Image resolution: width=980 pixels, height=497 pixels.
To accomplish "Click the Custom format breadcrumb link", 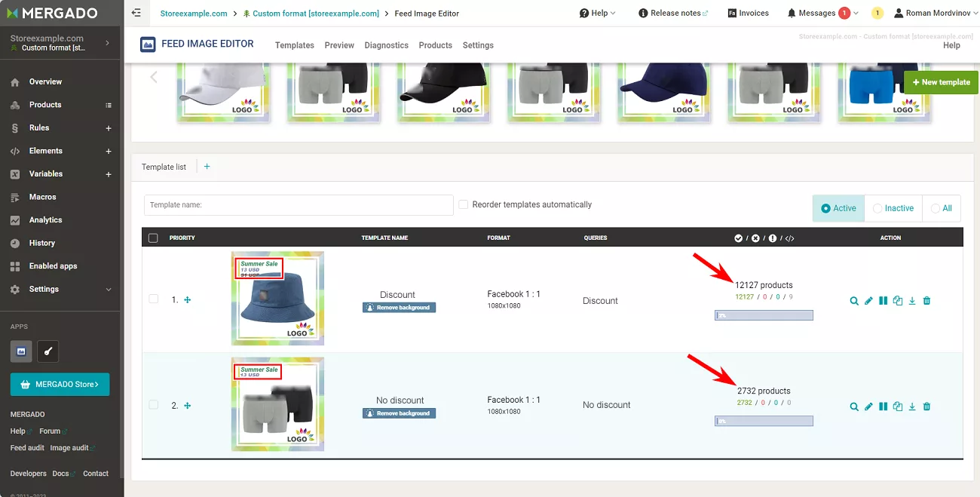I will pos(311,14).
